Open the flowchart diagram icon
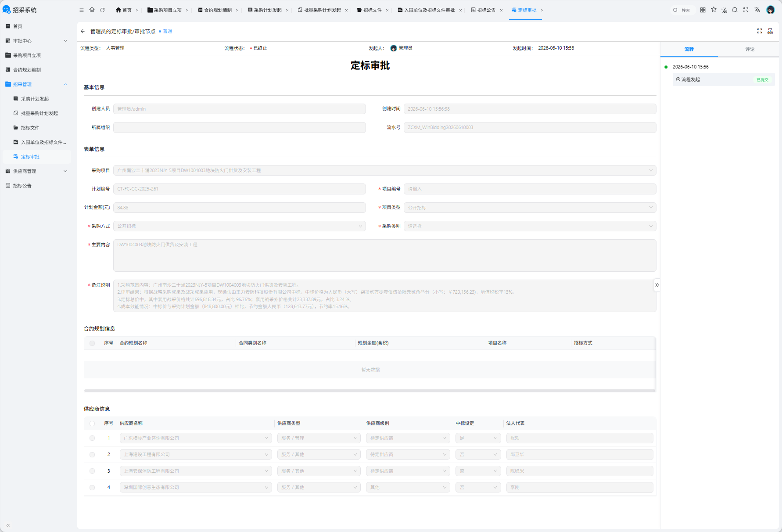Image resolution: width=782 pixels, height=532 pixels. [x=770, y=31]
